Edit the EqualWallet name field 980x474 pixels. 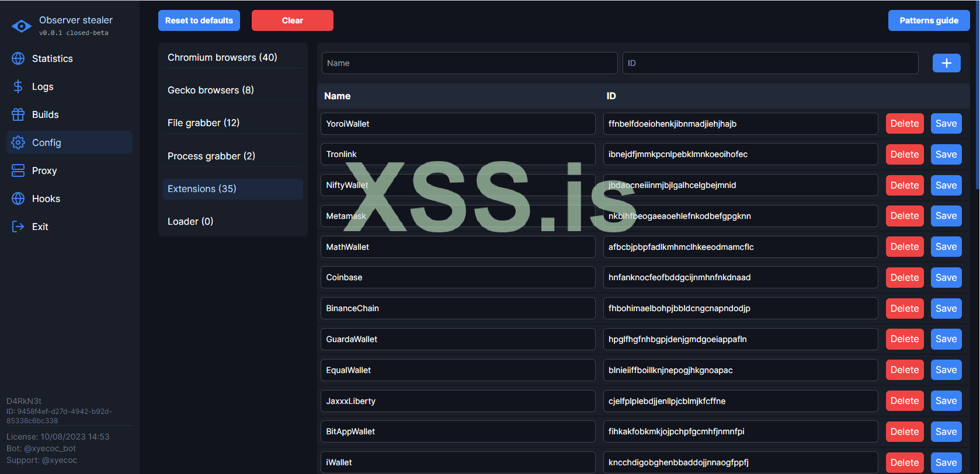(x=458, y=370)
